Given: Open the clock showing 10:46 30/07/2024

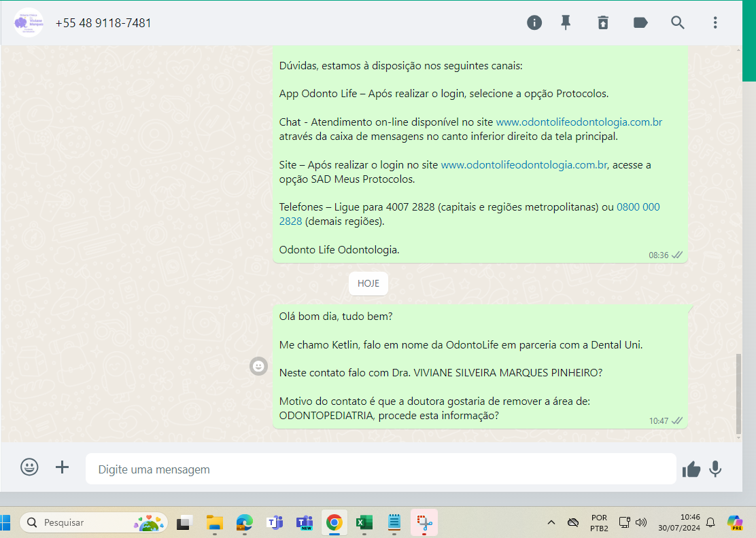Looking at the screenshot, I should coord(679,522).
